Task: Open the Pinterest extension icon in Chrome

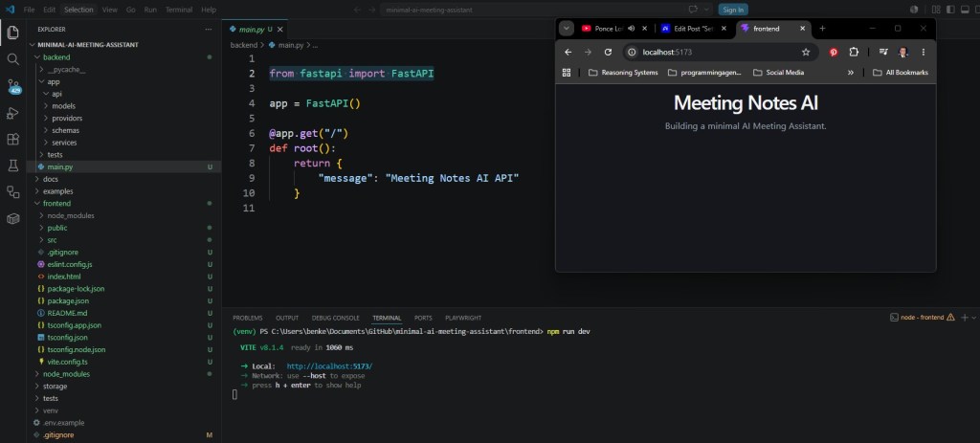Action: tap(834, 53)
